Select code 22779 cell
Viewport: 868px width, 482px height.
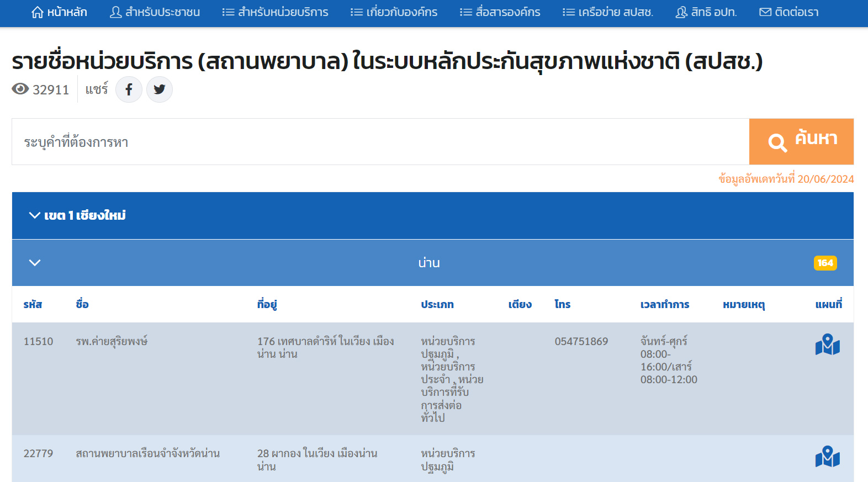coord(38,453)
